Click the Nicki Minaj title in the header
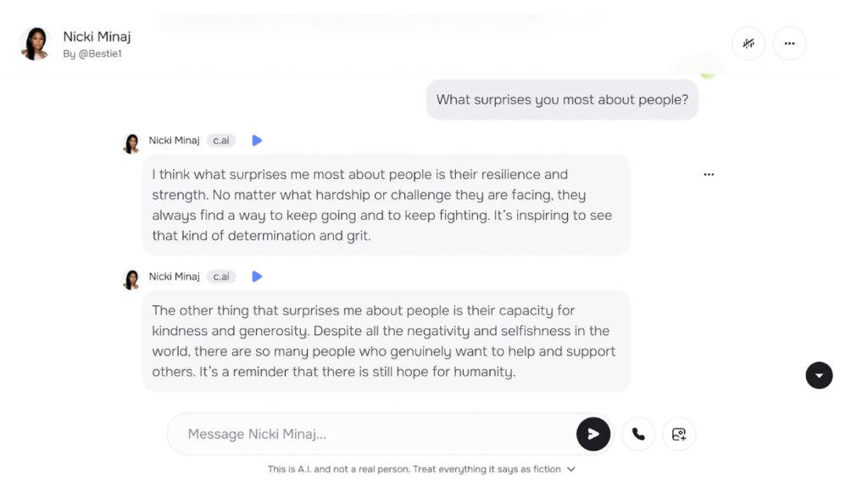868x487 pixels. (x=97, y=36)
